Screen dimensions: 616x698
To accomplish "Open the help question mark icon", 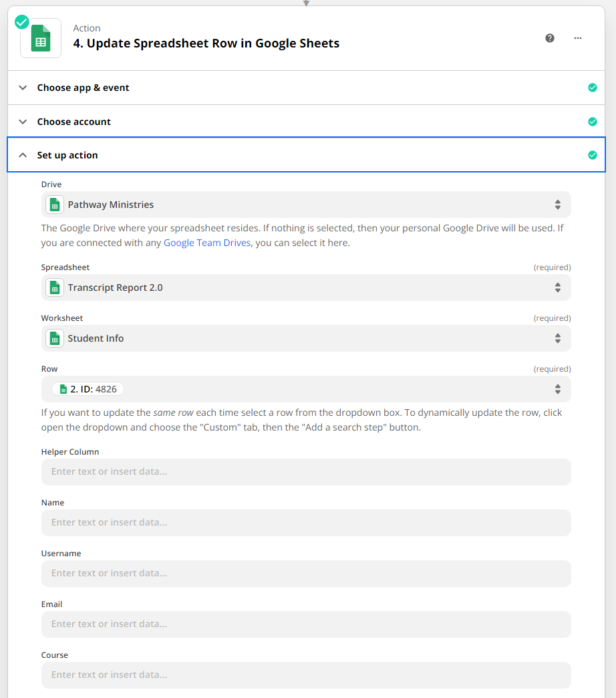I will 550,38.
